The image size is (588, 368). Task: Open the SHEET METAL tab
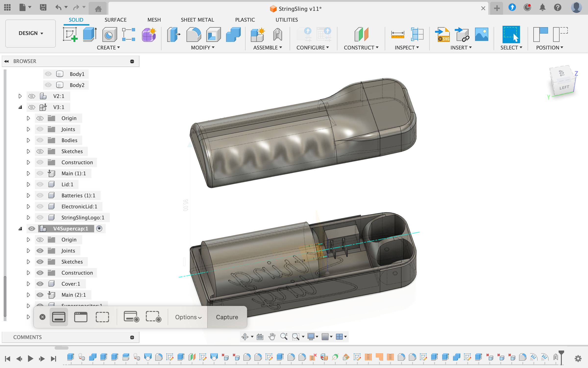[x=197, y=20]
